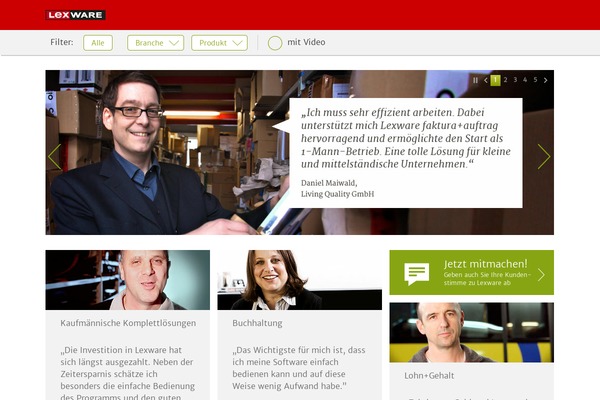Click the quote text 'Die Investition in Lexware hat'

[121, 350]
